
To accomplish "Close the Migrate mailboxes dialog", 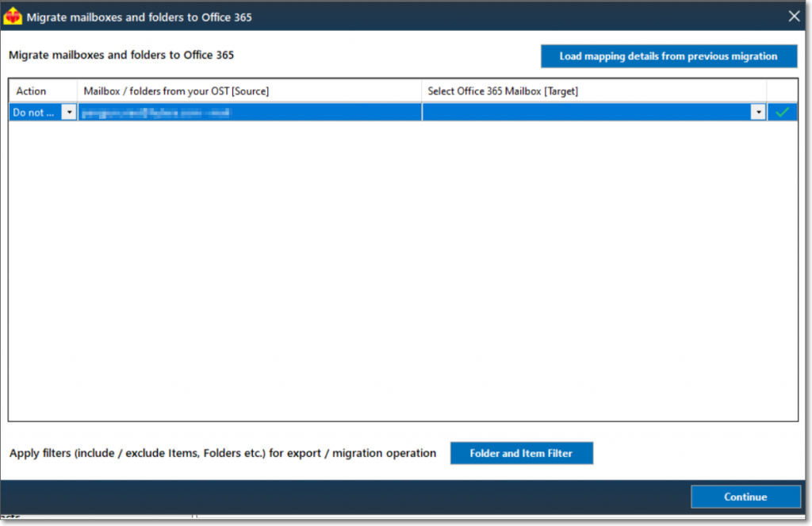I will 794,17.
